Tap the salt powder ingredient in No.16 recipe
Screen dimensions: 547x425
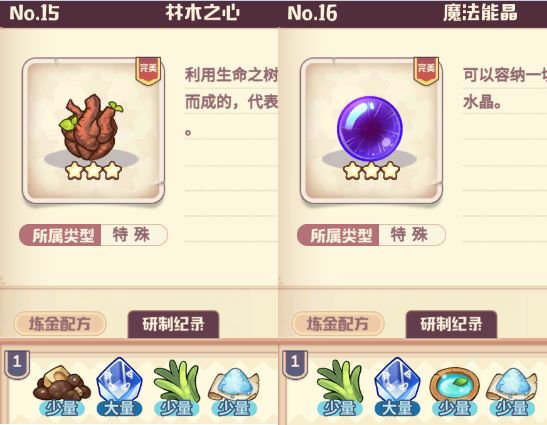512,385
